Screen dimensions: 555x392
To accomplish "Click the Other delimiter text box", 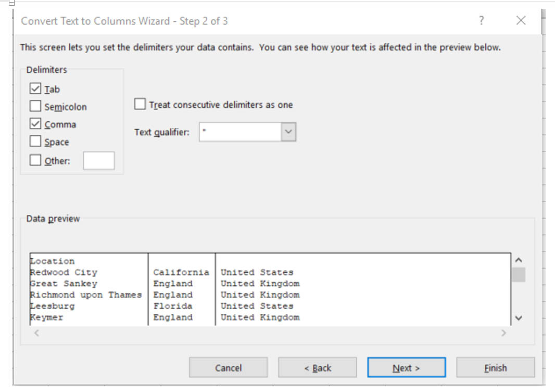I will (98, 160).
